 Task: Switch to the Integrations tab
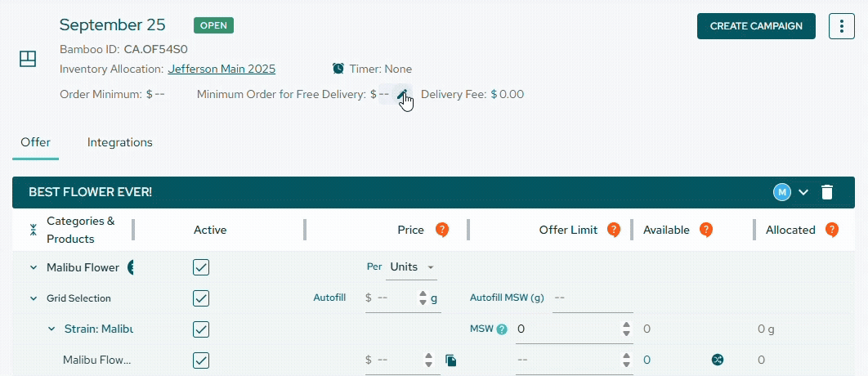point(119,142)
